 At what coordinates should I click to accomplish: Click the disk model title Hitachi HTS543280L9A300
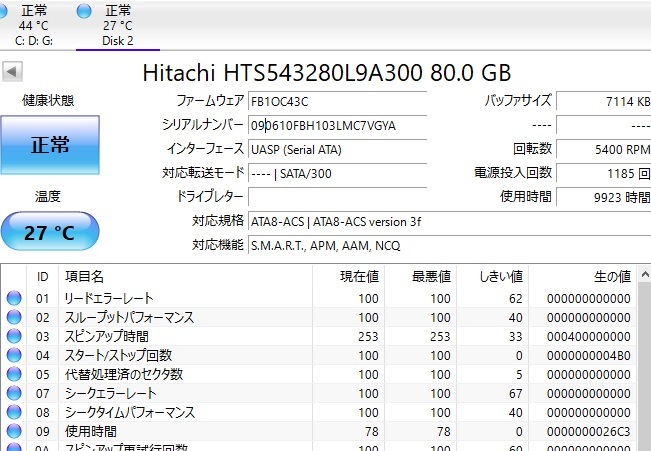(x=282, y=73)
